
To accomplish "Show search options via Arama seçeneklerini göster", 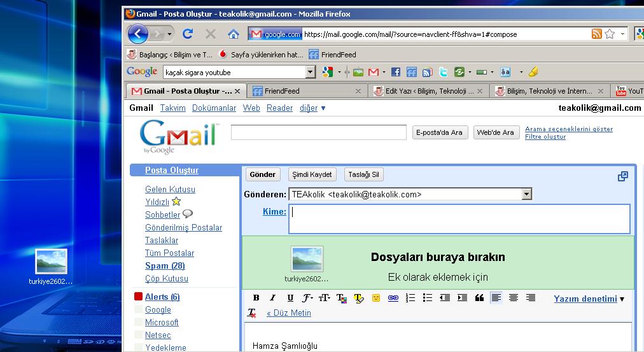I will [569, 129].
